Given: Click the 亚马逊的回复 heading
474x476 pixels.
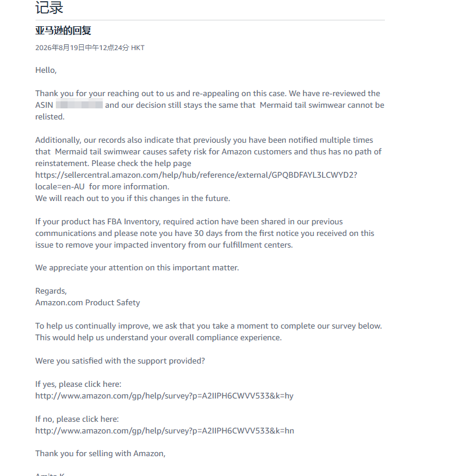Looking at the screenshot, I should tap(63, 30).
